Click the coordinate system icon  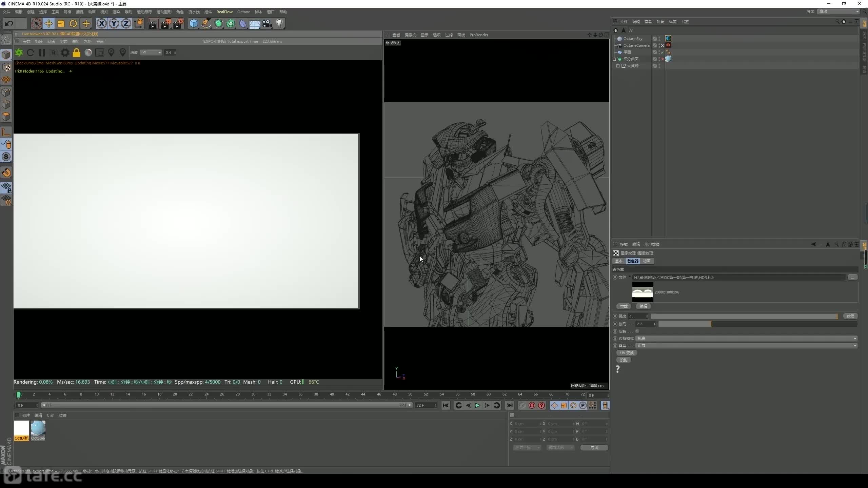[x=139, y=23]
